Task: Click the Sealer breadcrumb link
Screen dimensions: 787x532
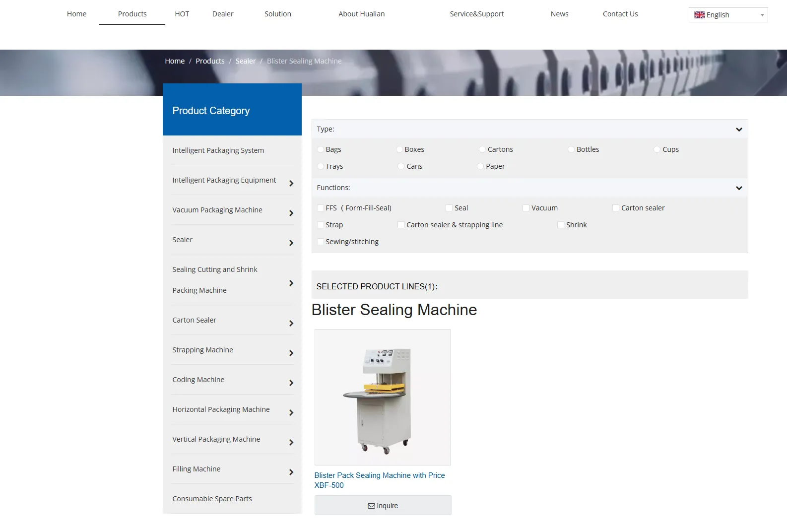Action: click(x=246, y=61)
